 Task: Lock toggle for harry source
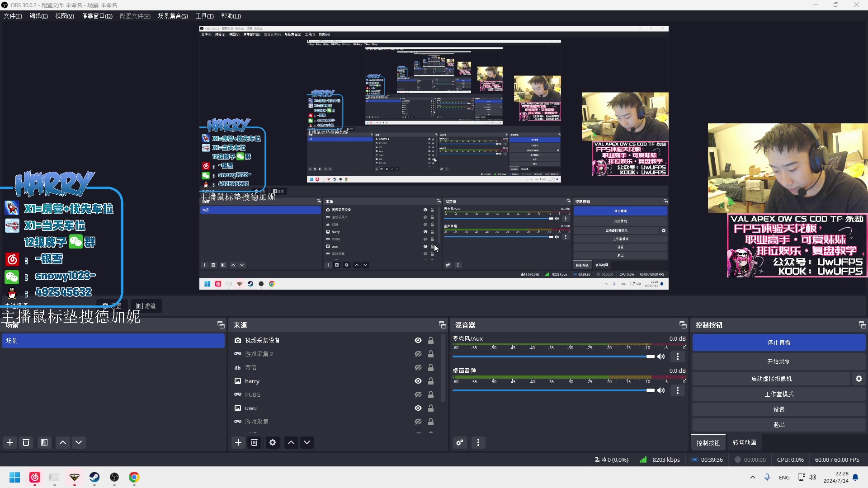(x=431, y=381)
